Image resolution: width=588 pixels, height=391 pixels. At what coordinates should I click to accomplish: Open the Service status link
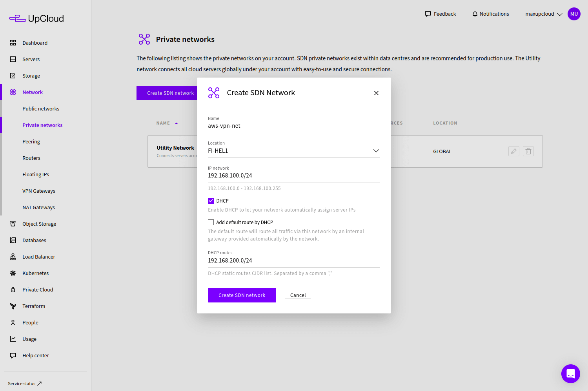coord(25,384)
